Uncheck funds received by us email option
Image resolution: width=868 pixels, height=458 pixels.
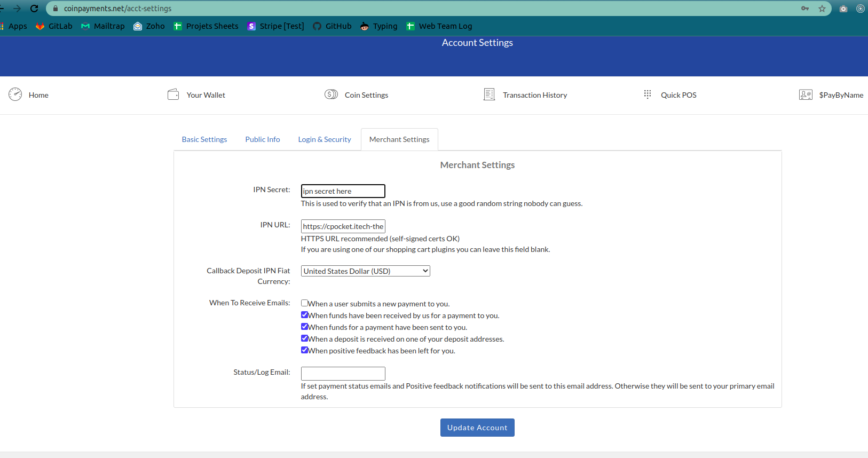[x=304, y=315]
